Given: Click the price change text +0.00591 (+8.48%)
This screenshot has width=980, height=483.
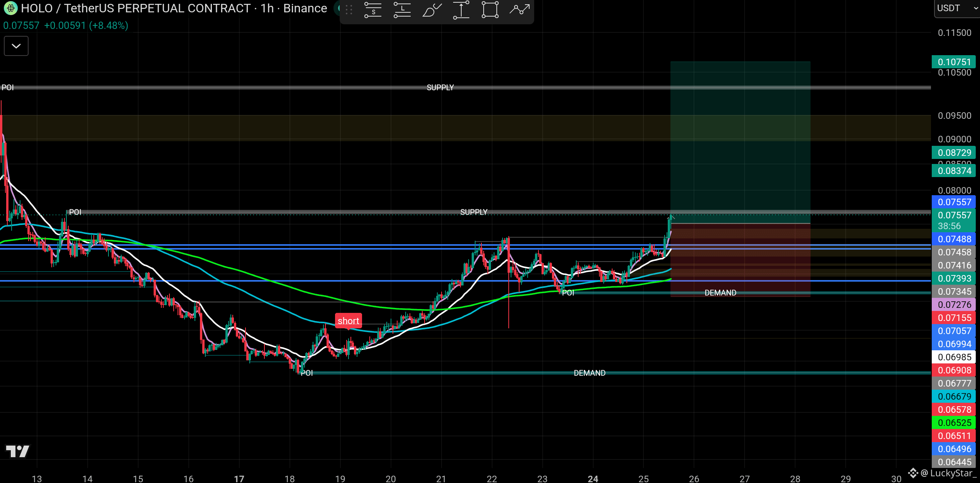Looking at the screenshot, I should 86,25.
